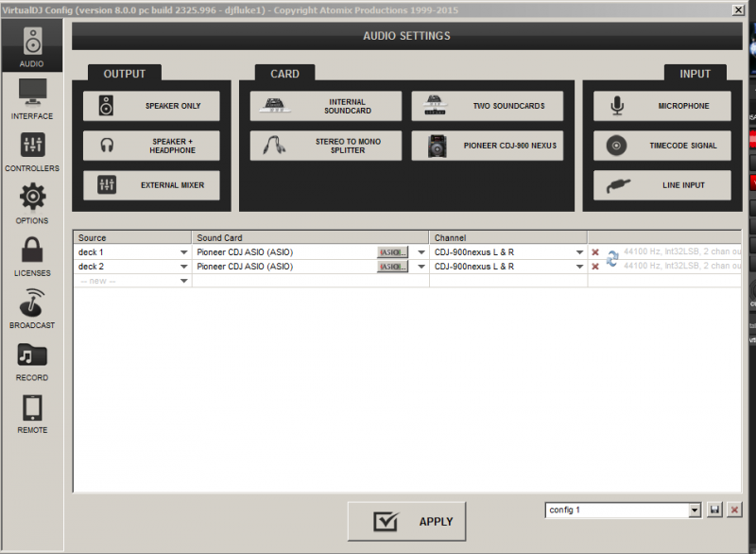
Task: Open the Interface settings section
Action: [x=32, y=99]
